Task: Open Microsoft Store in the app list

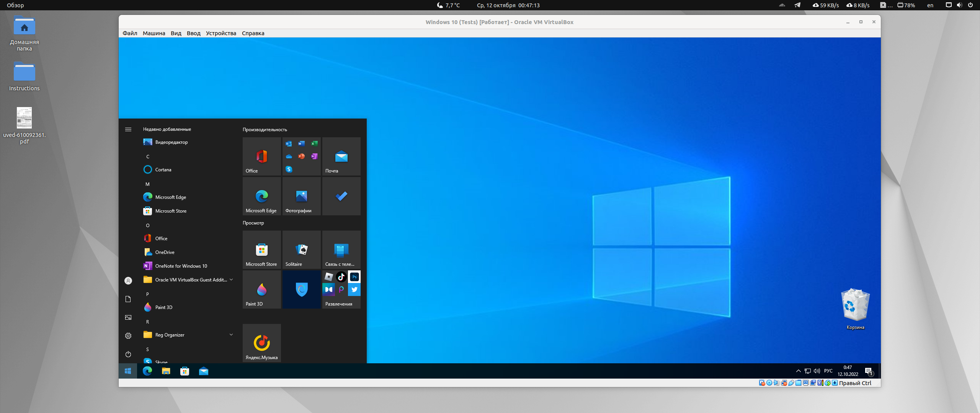Action: [x=188, y=211]
